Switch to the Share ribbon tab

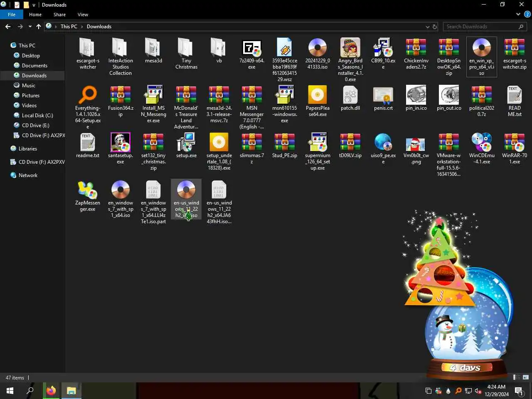pos(59,15)
